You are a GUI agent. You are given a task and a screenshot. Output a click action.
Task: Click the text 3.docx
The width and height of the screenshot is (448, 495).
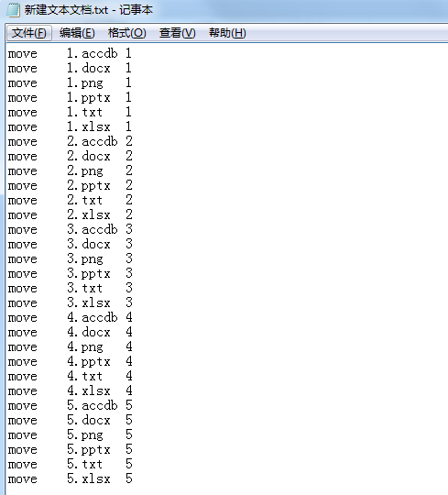[89, 245]
